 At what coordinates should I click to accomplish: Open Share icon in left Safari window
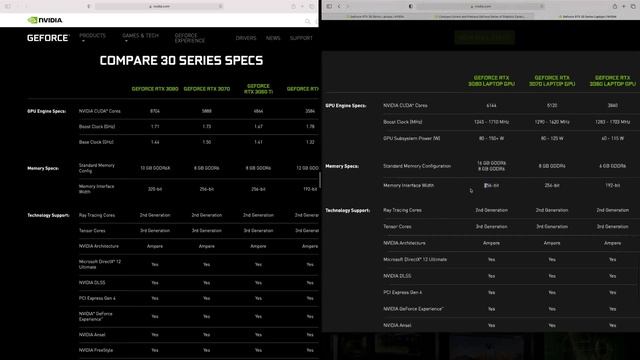293,6
